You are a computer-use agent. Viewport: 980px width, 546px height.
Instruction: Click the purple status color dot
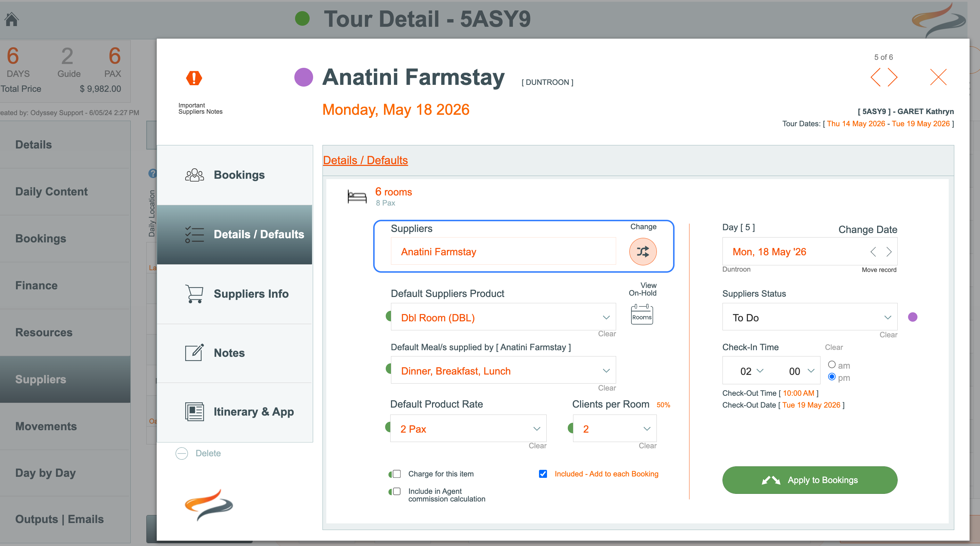click(912, 317)
